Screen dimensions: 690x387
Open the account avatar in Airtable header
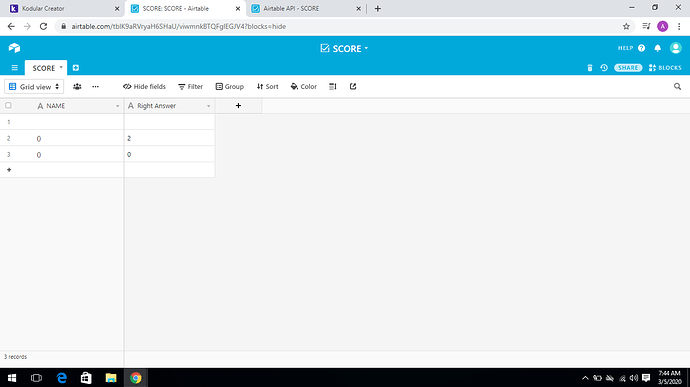pos(675,48)
